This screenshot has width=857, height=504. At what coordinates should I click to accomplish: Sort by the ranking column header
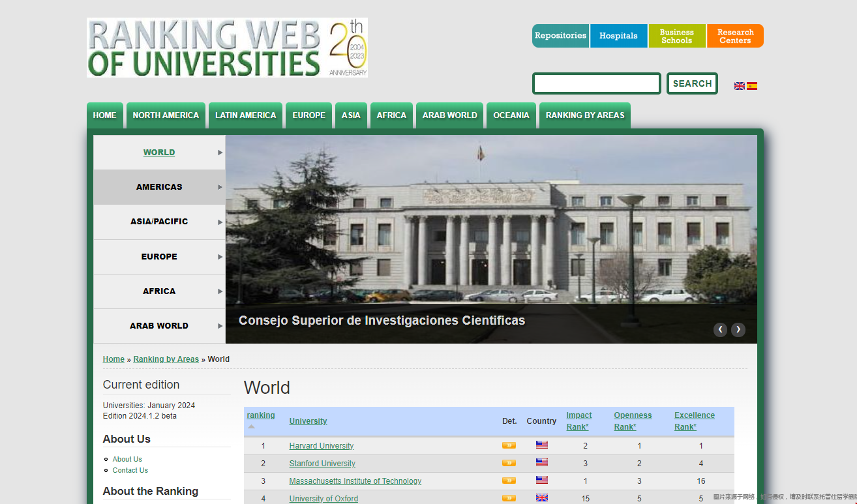pos(261,415)
